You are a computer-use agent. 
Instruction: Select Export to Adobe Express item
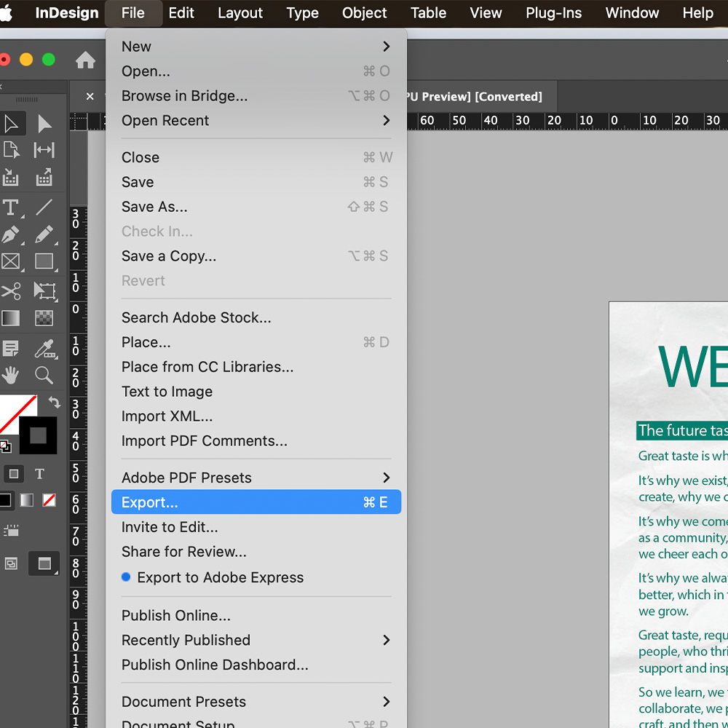click(x=256, y=577)
